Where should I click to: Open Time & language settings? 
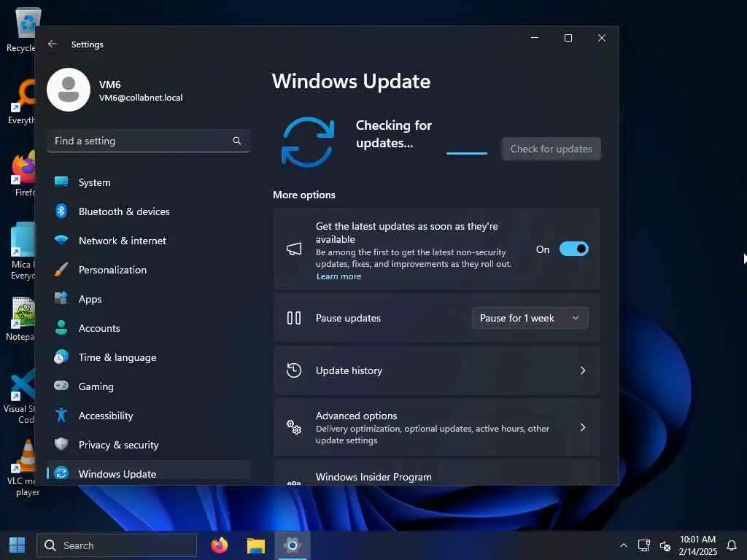click(149, 357)
